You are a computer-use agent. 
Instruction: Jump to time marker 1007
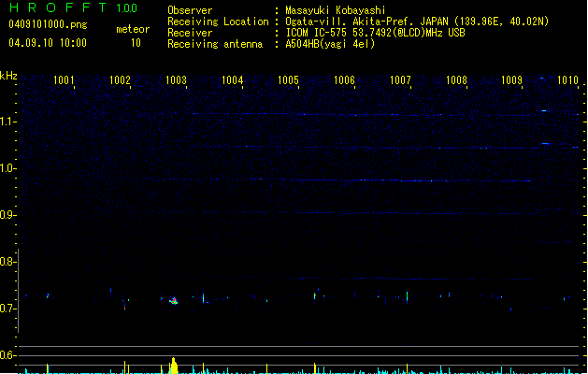(400, 80)
